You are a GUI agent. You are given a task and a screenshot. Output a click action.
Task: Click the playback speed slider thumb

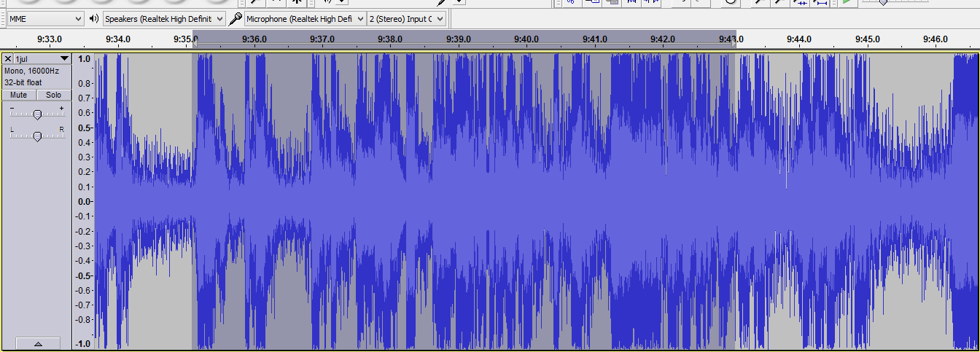(883, 2)
